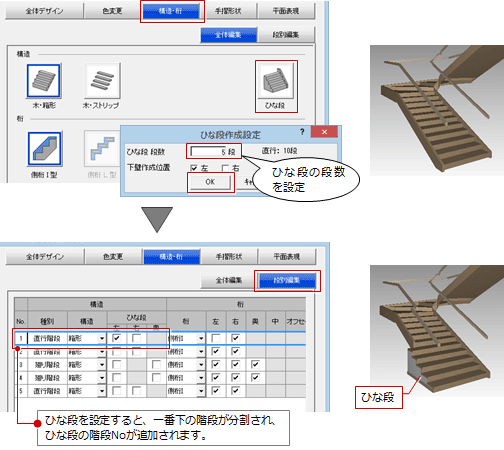Open row 1 構造 箱形 dropdown
This screenshot has width=504, height=450.
102,338
